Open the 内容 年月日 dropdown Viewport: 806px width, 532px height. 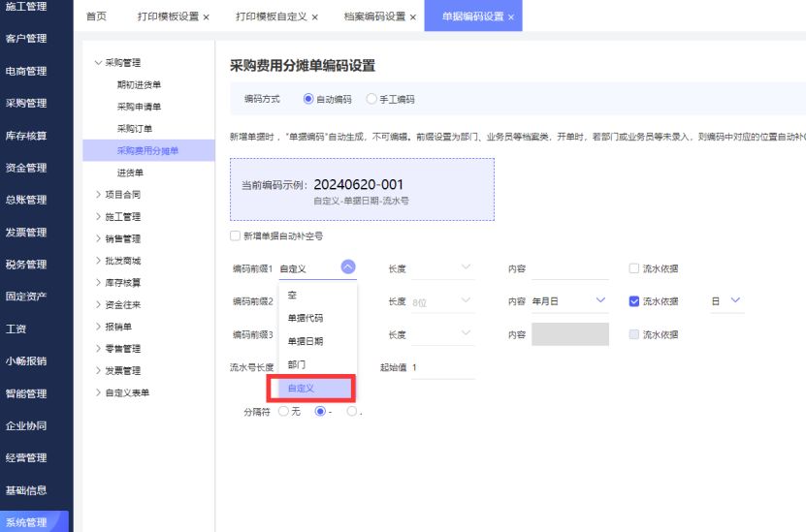tap(600, 301)
